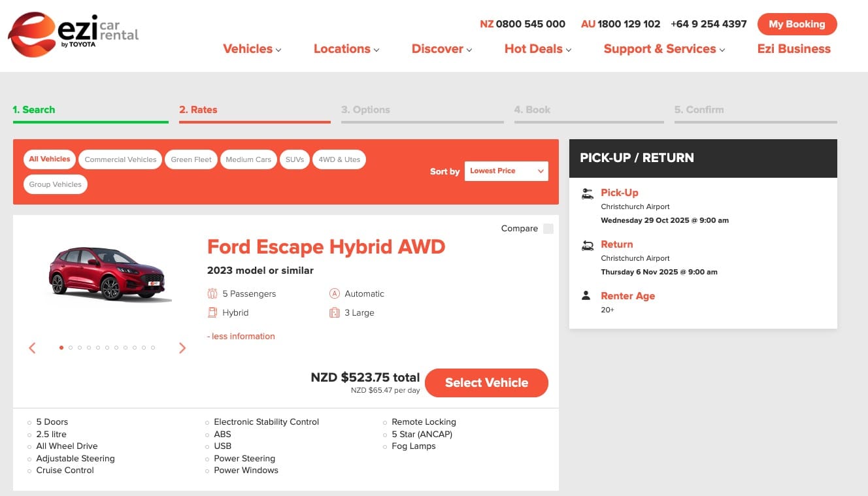Expand the Vehicles menu
This screenshot has width=868, height=496.
(252, 49)
